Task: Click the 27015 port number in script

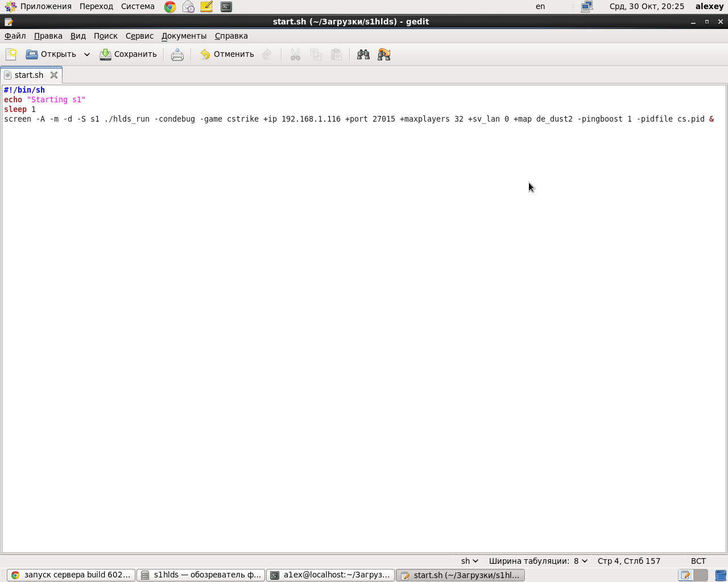Action: pos(384,119)
